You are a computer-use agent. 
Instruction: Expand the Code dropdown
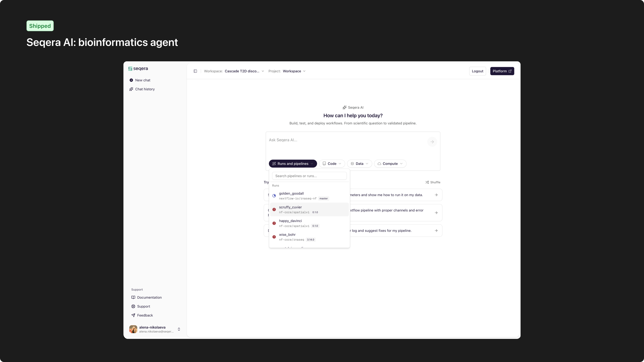pyautogui.click(x=332, y=163)
